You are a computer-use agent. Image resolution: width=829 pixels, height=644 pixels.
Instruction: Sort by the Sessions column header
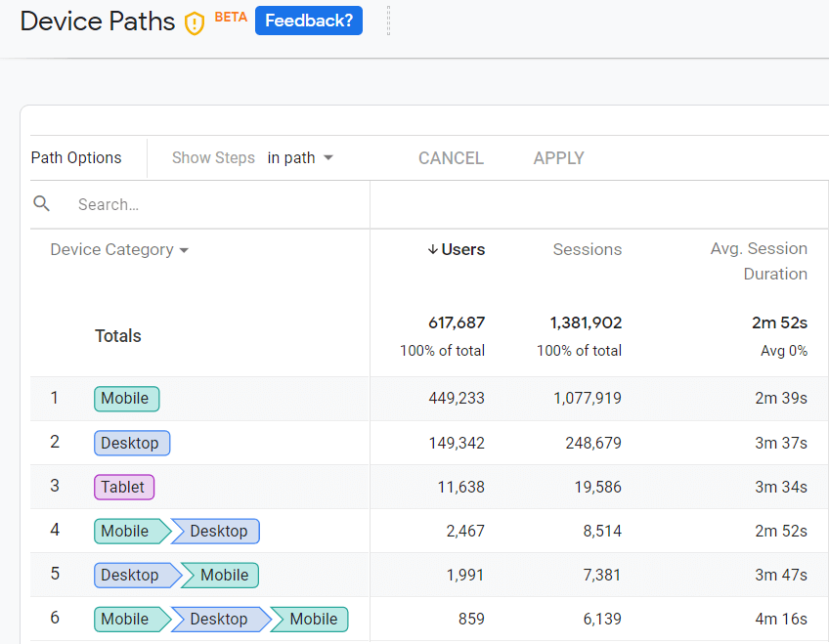click(587, 250)
